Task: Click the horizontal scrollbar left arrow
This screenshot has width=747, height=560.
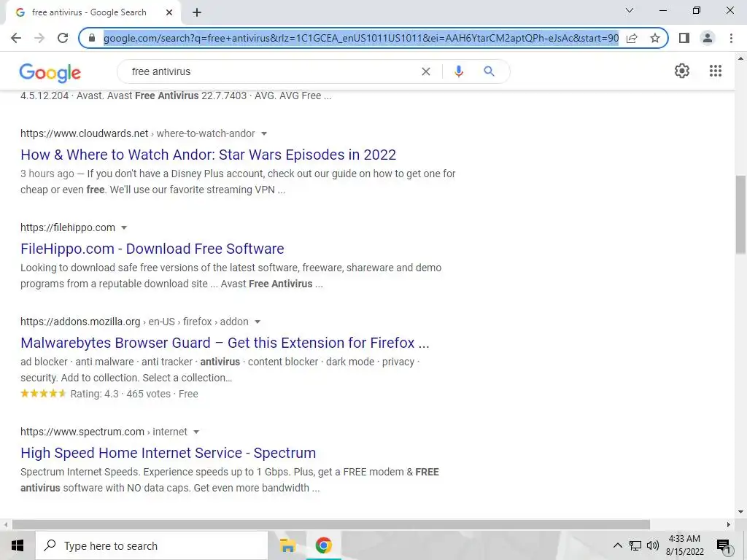Action: coord(5,524)
